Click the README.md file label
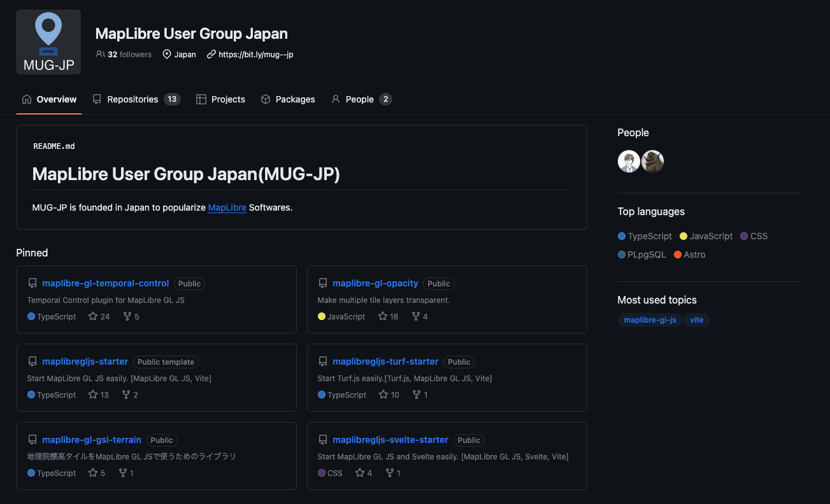 tap(54, 146)
